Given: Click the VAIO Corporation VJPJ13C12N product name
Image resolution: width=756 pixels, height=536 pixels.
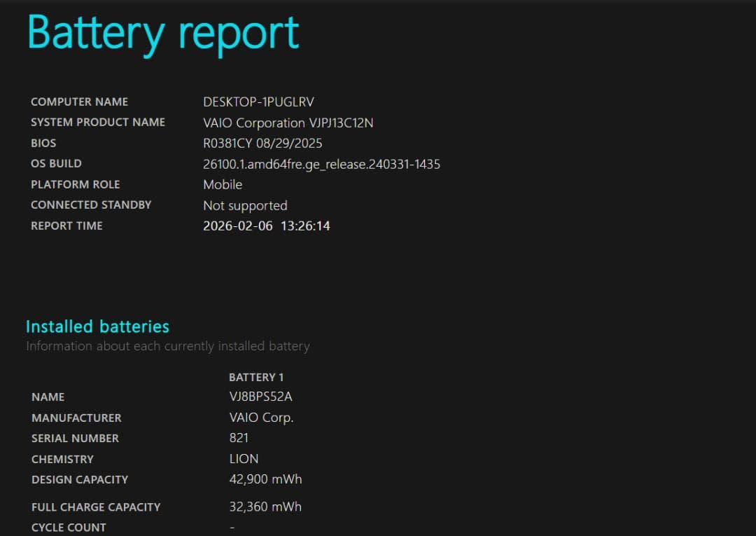Looking at the screenshot, I should [x=288, y=123].
